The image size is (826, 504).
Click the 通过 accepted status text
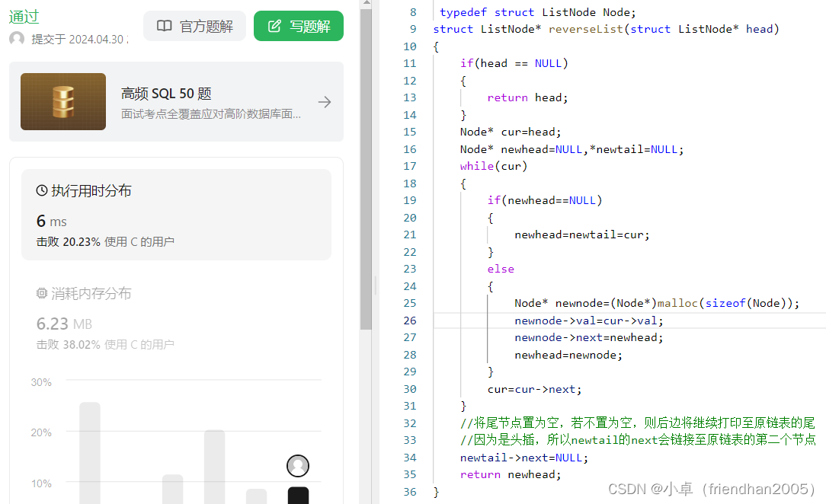[x=24, y=17]
